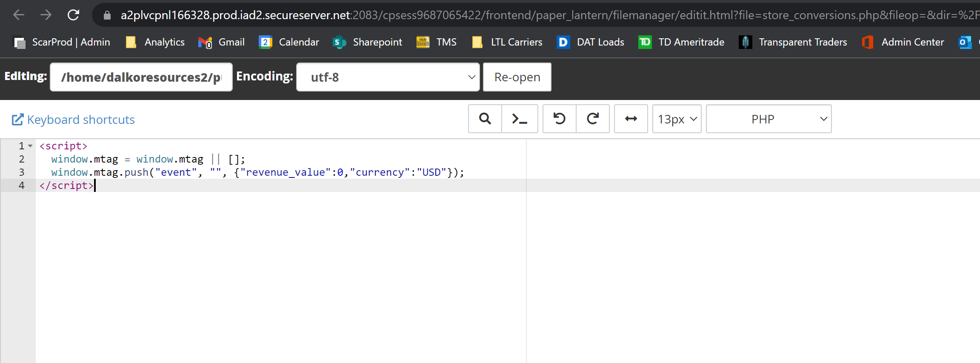980x363 pixels.
Task: Click line number 2 in gutter
Action: pyautogui.click(x=22, y=159)
